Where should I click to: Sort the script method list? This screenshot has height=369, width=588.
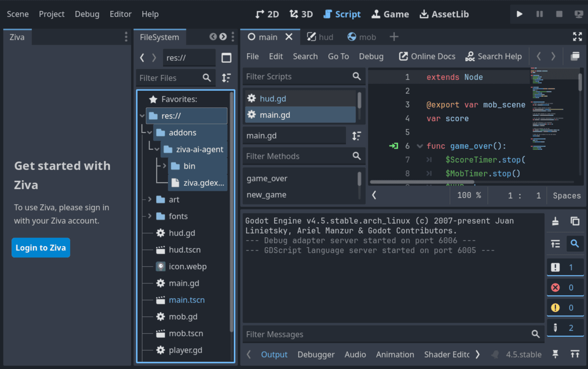click(356, 135)
